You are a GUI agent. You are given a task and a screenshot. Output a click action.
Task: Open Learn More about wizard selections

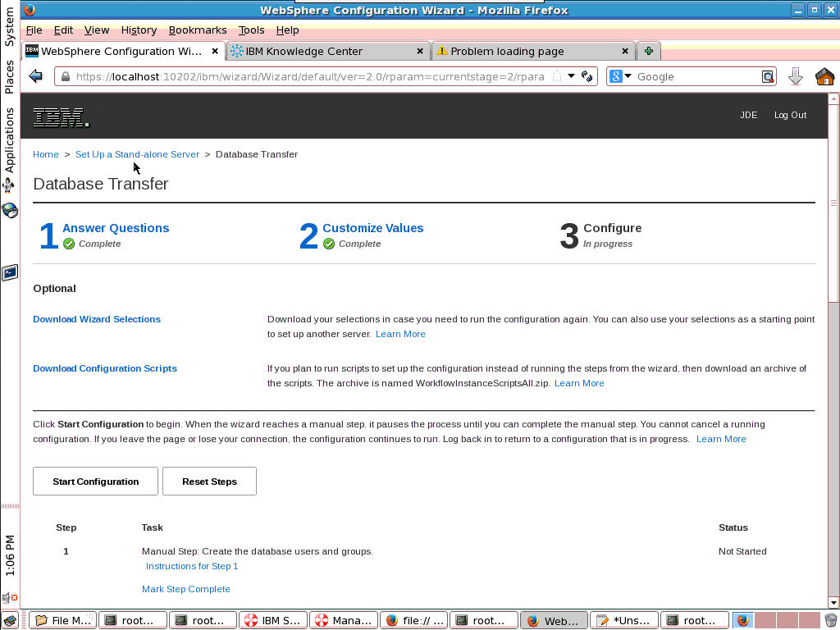(400, 335)
